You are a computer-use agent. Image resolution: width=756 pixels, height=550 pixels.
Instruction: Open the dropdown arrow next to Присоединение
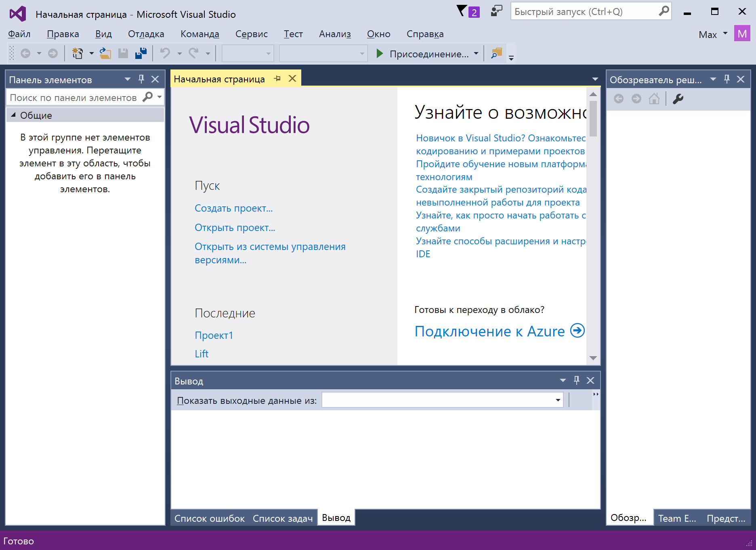click(476, 53)
